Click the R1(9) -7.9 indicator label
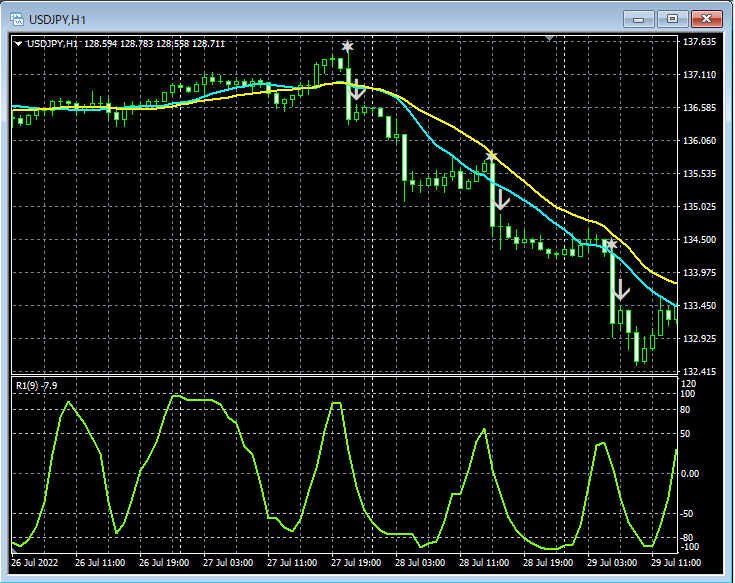The image size is (735, 583). [37, 386]
